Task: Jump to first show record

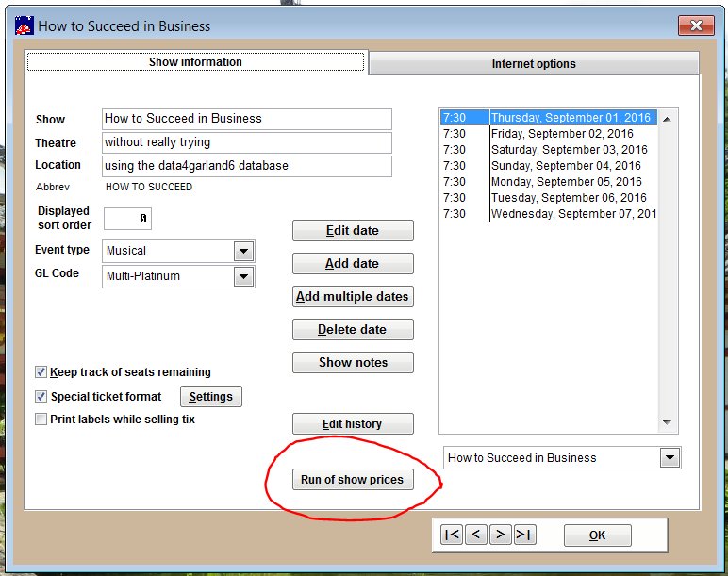Action: pos(452,535)
